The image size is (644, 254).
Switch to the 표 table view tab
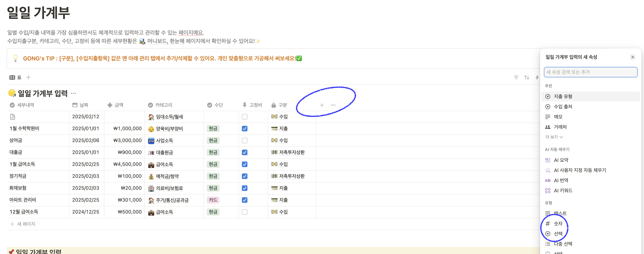click(16, 77)
